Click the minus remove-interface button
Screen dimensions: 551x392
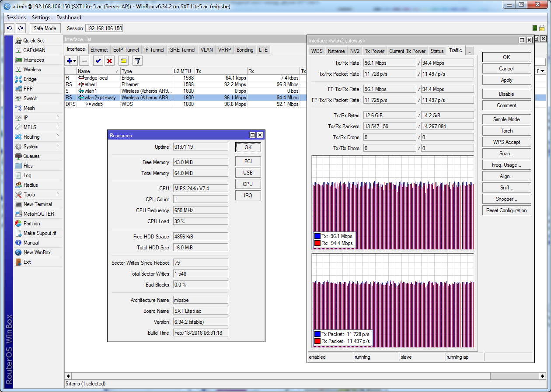coord(84,61)
